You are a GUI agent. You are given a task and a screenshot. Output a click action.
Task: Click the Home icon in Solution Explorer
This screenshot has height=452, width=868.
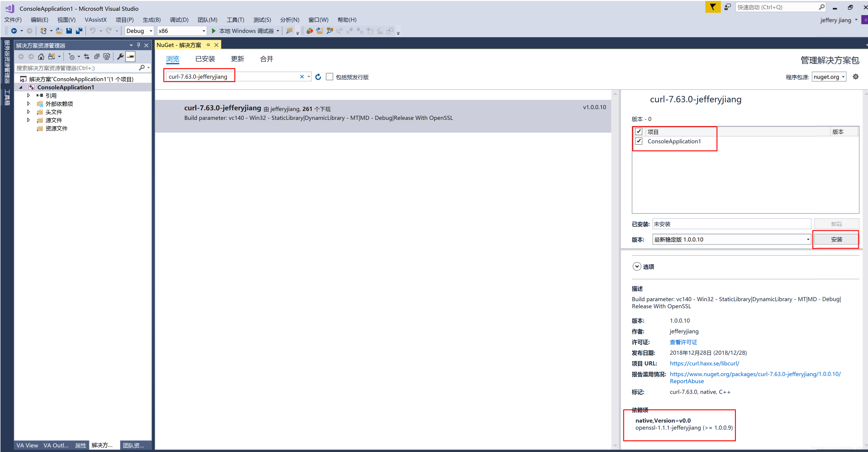tap(41, 56)
